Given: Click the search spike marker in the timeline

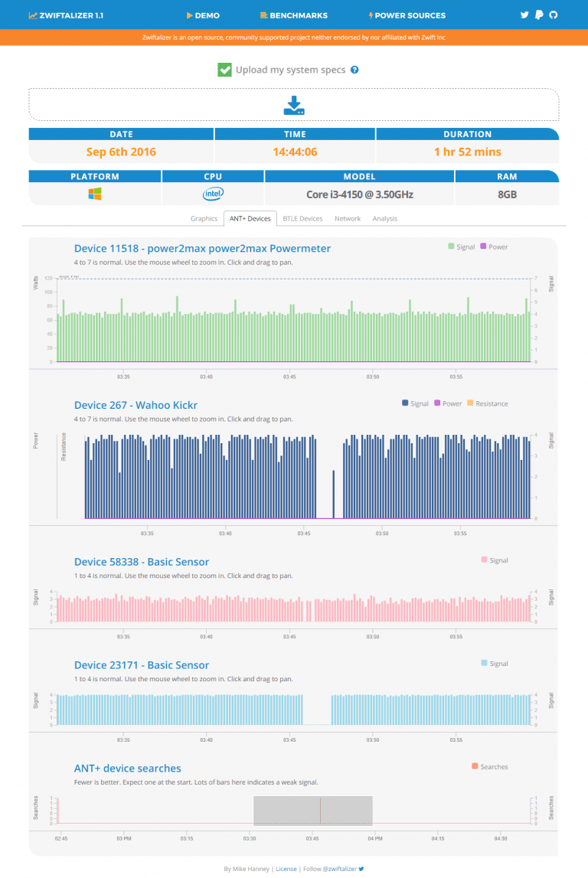Looking at the screenshot, I should 320,810.
